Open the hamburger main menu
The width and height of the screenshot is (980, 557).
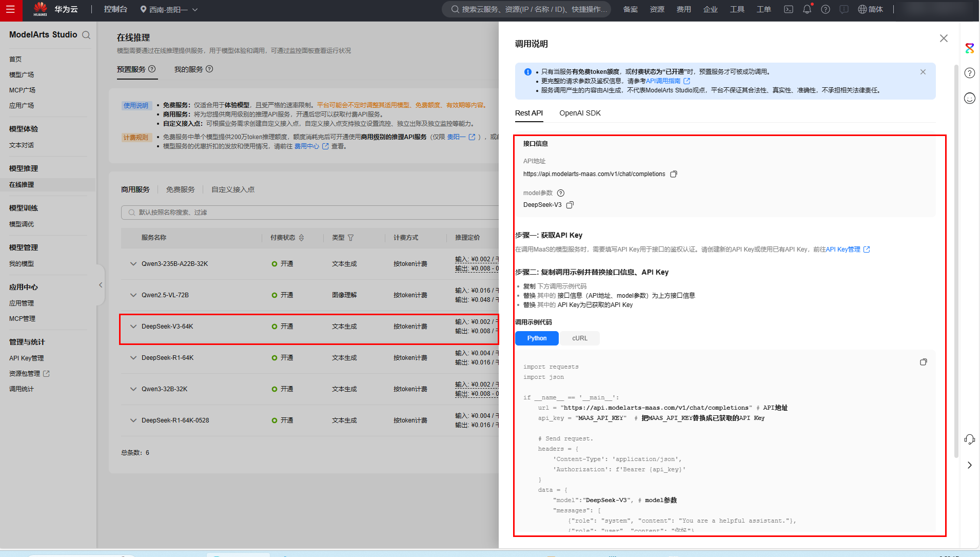(10, 9)
